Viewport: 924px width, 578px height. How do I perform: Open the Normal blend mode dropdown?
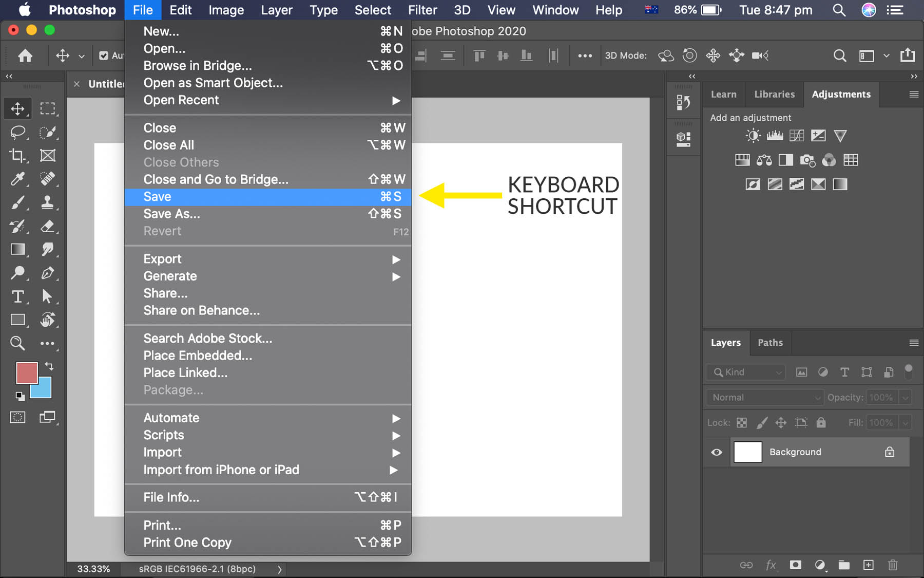(x=764, y=397)
